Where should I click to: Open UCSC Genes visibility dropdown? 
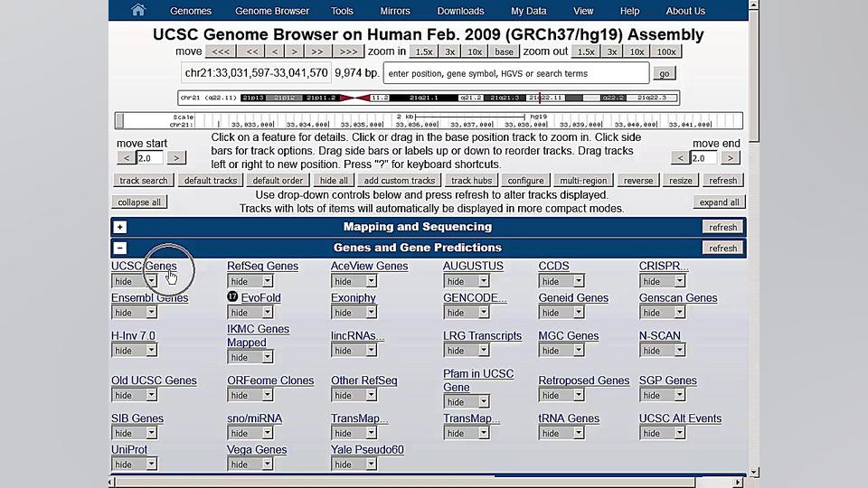coord(135,281)
